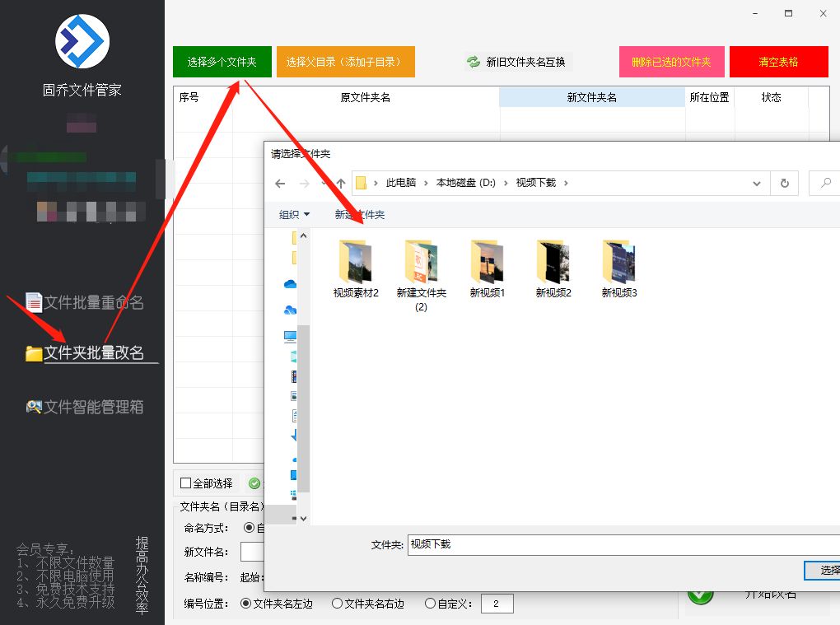Screen dimensions: 840x625
Task: Click the 自定义 position number box
Action: pos(497,604)
